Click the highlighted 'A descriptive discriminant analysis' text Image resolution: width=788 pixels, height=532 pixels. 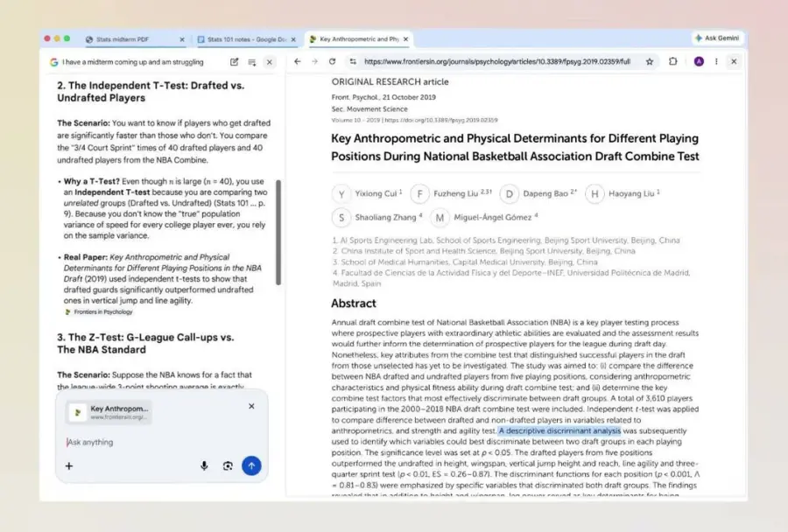click(x=559, y=430)
